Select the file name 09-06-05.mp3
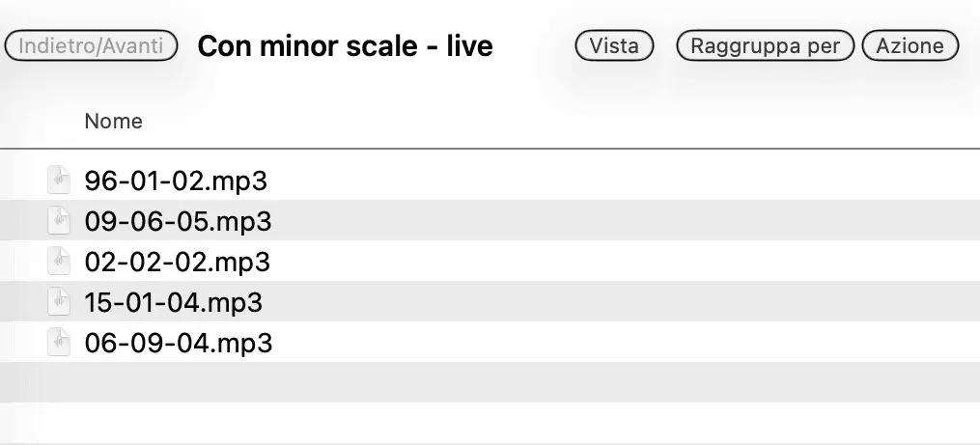 pos(178,221)
